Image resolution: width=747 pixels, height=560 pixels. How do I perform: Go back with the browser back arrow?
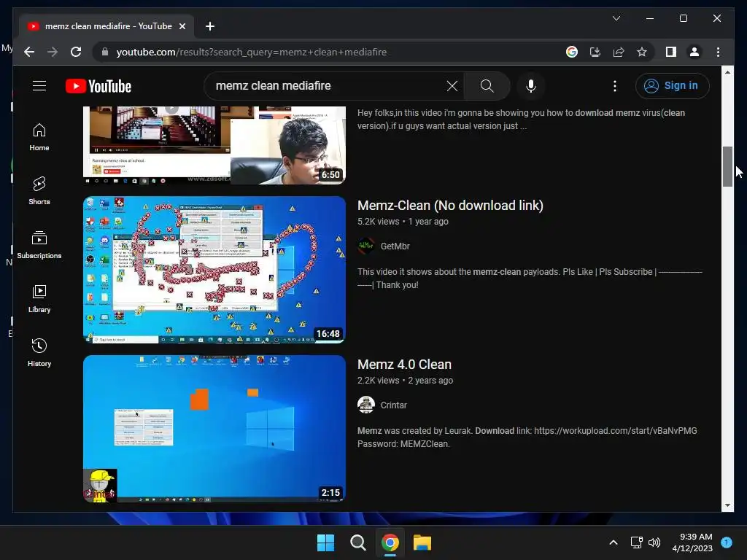29,52
